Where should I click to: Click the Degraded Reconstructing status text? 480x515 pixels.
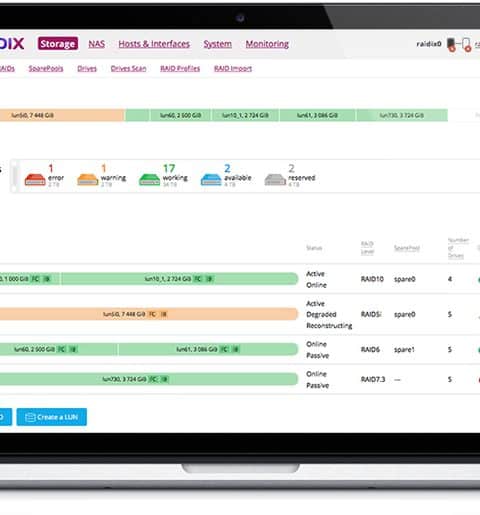click(329, 320)
